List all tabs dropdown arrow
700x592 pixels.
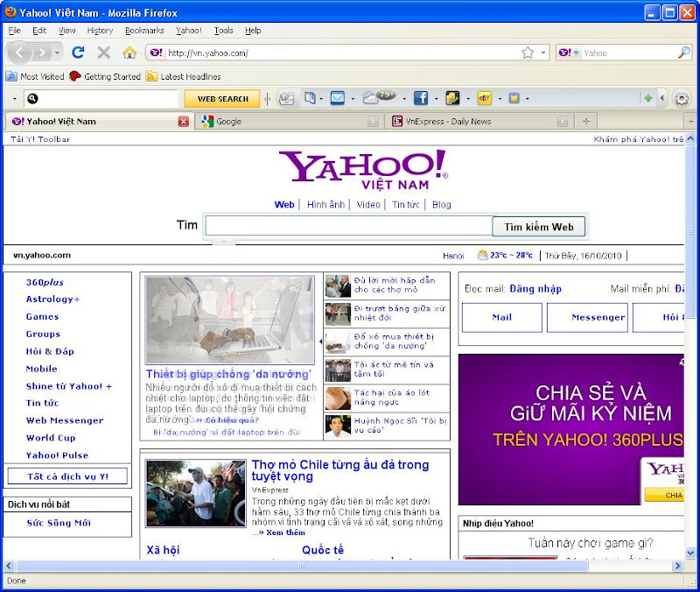pyautogui.click(x=689, y=121)
